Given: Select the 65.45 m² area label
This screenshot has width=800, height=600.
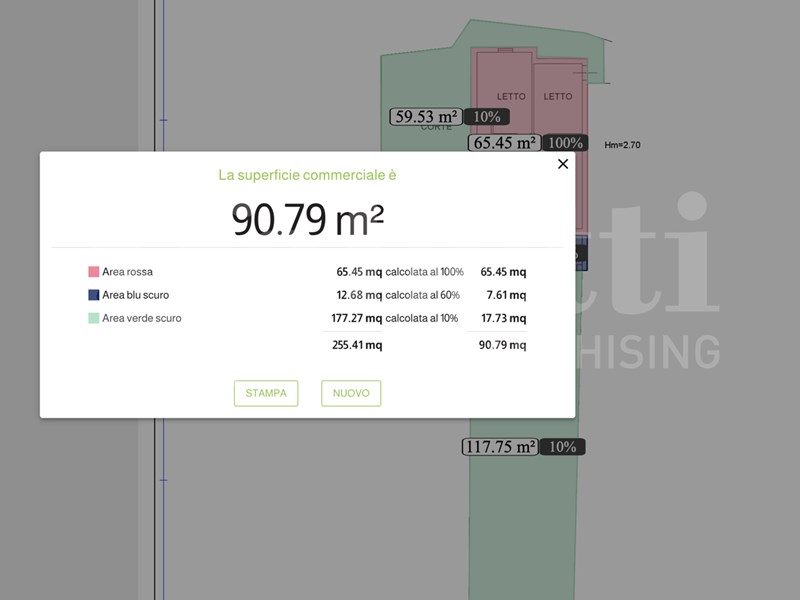Looking at the screenshot, I should (x=505, y=143).
